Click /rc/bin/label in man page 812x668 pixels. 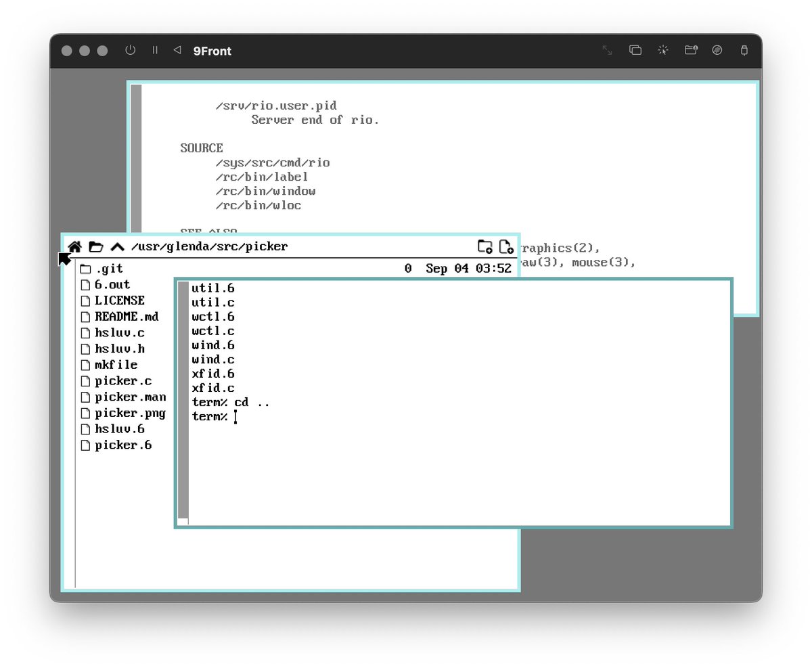(262, 177)
